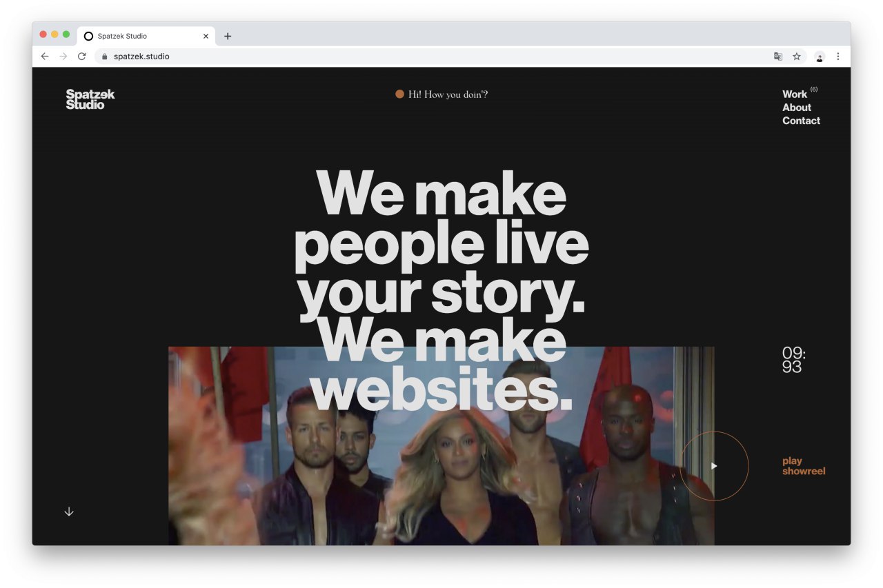Viewport: 883px width, 588px height.
Task: Click the green macOS fullscreen window button
Action: [x=66, y=34]
